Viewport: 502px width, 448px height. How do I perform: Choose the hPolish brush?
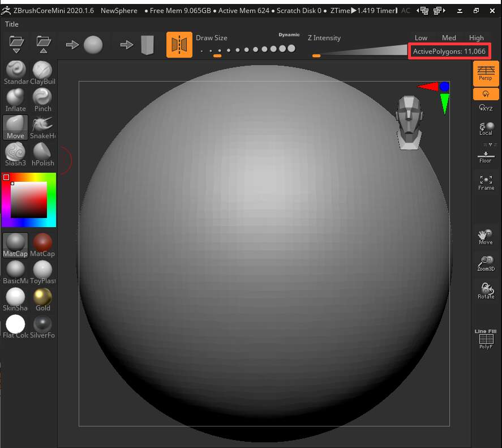(42, 154)
